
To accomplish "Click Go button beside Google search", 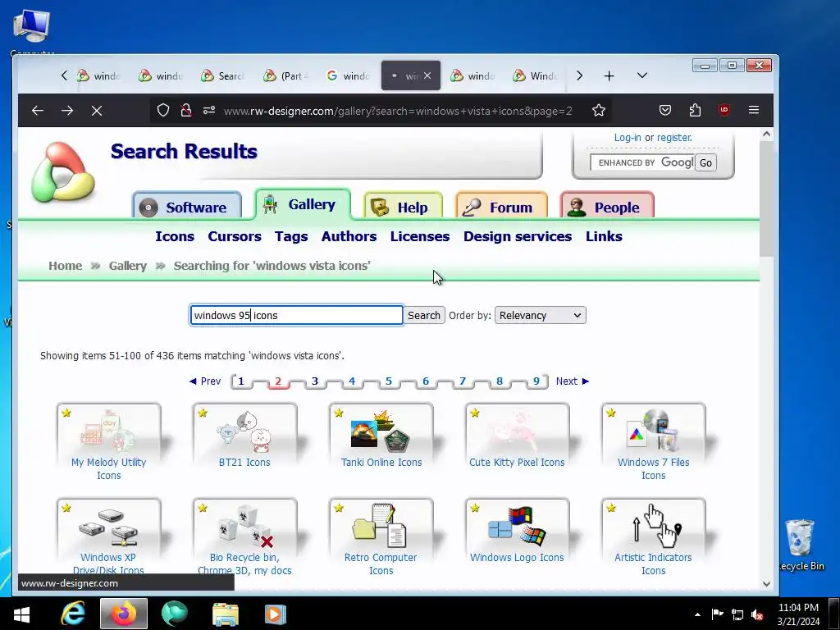I will (705, 163).
